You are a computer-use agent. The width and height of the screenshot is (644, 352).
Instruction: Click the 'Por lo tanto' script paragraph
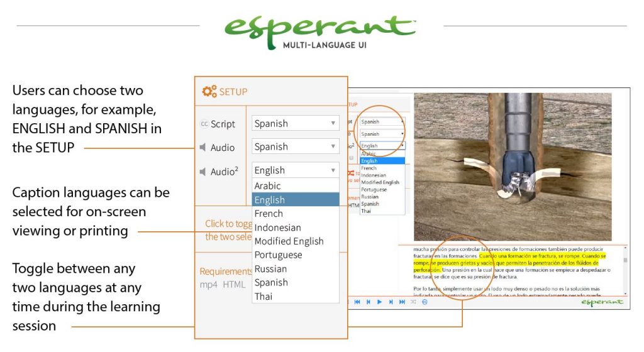506,292
